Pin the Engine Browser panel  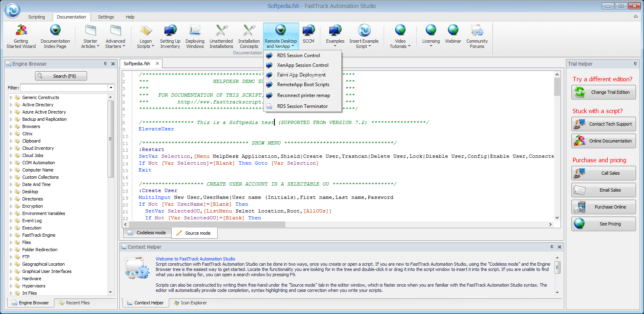coord(106,64)
